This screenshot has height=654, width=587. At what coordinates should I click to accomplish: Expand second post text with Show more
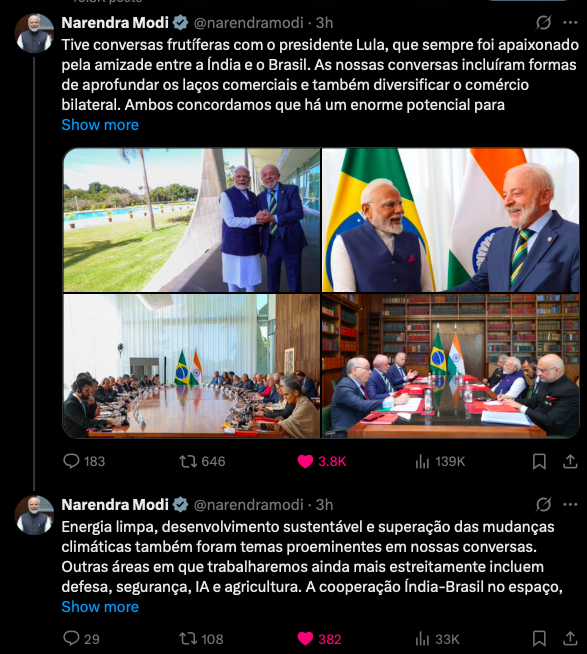pos(100,606)
